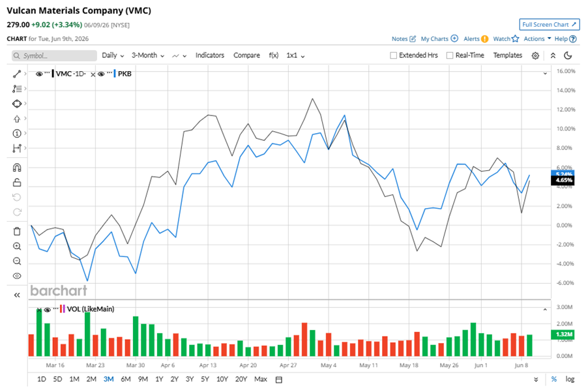This screenshot has width=588, height=392.
Task: Switch axis to log scale
Action: (570, 379)
